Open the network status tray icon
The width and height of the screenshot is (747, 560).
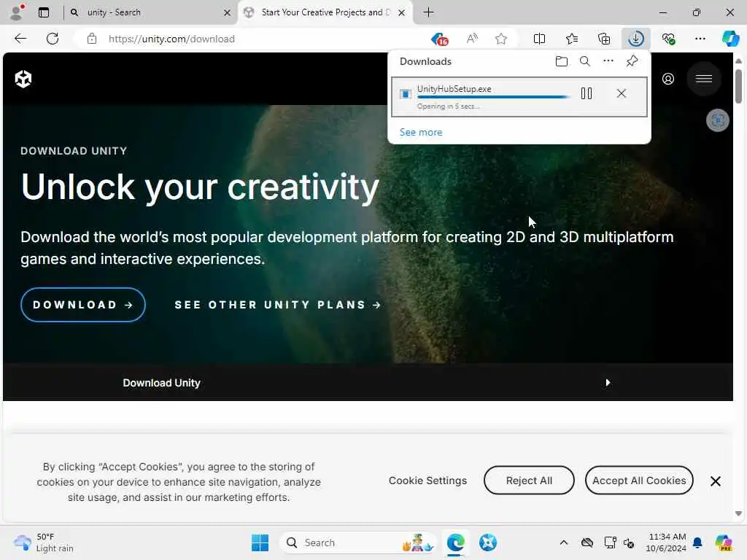tap(611, 542)
